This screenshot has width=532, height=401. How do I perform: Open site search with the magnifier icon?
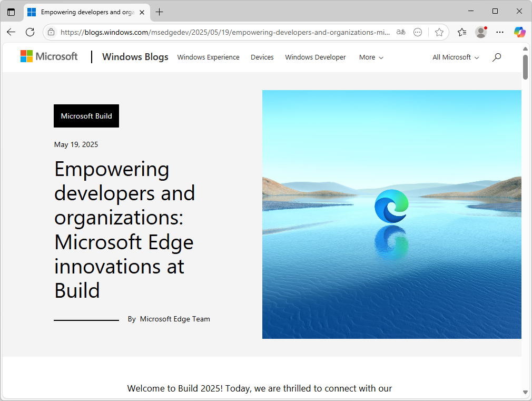point(496,57)
